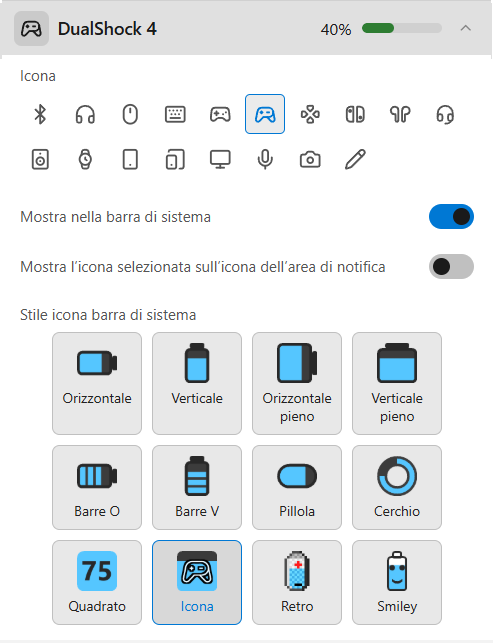Select the smartwatch icon

[x=85, y=160]
